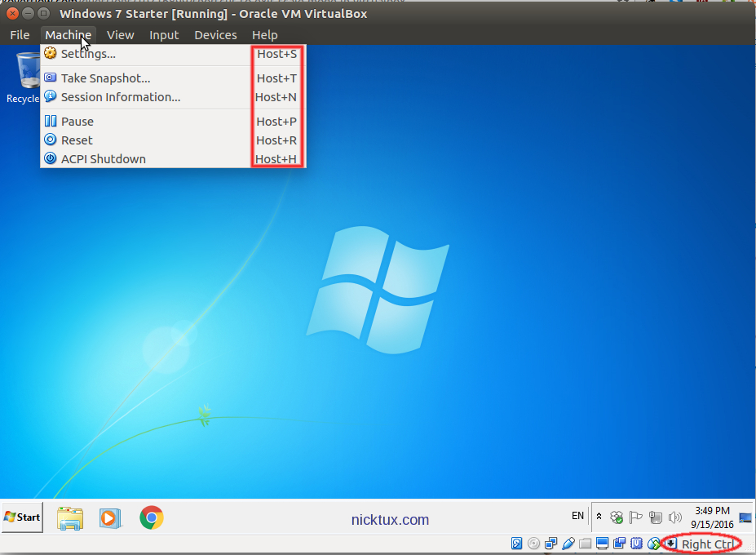Choose Reset in the Machine menu
The image size is (756, 555).
[77, 140]
